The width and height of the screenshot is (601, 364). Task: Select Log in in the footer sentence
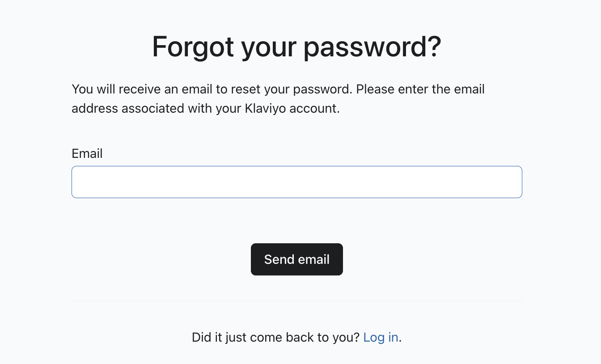[381, 337]
